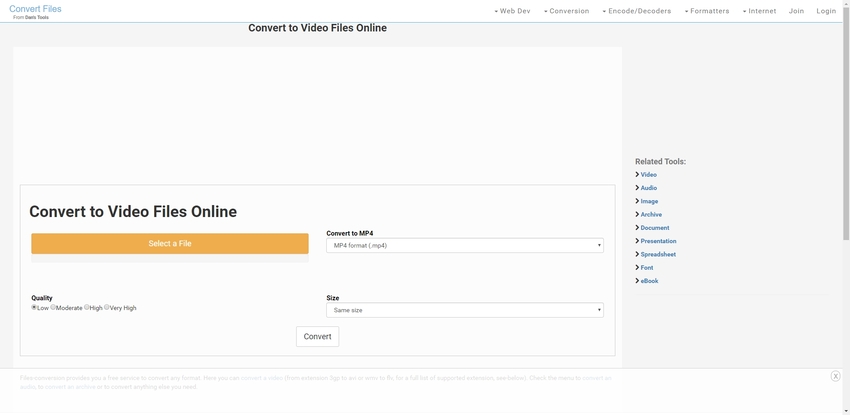Open the Web Dev menu
The image size is (850, 415).
pyautogui.click(x=512, y=11)
